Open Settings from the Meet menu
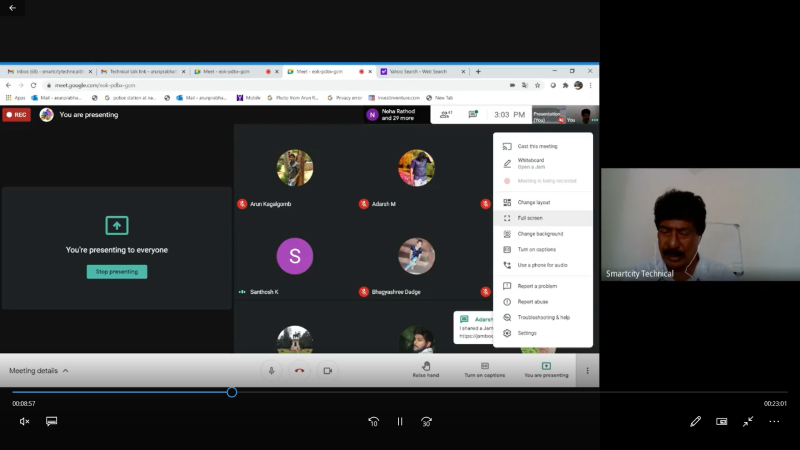 coord(543,333)
